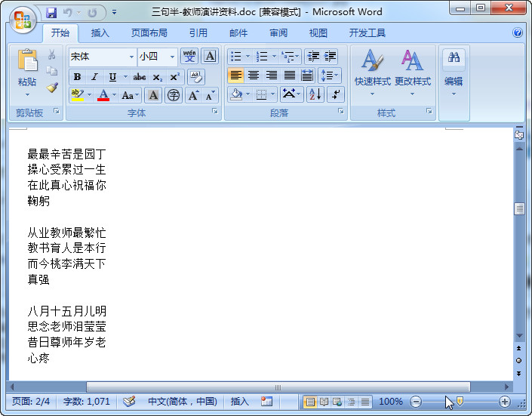Apply character shading icon
Image resolution: width=532 pixels, height=416 pixels.
point(153,95)
